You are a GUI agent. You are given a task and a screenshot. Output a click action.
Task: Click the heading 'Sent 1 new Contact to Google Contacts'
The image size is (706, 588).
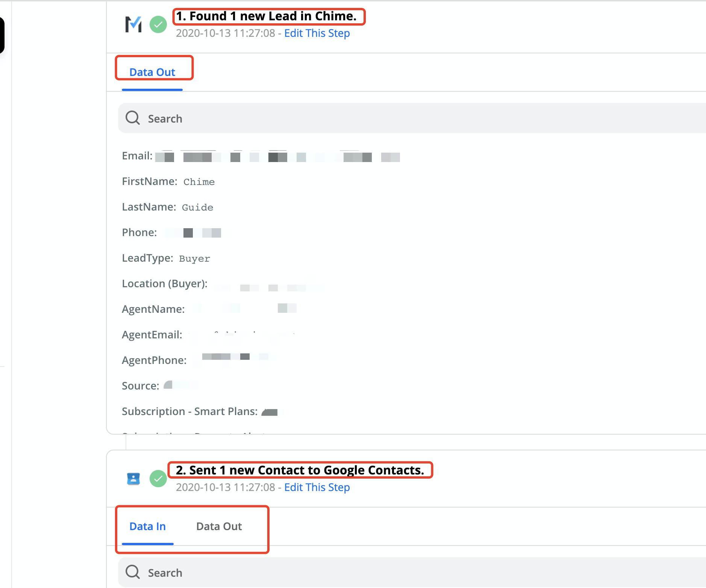click(300, 470)
